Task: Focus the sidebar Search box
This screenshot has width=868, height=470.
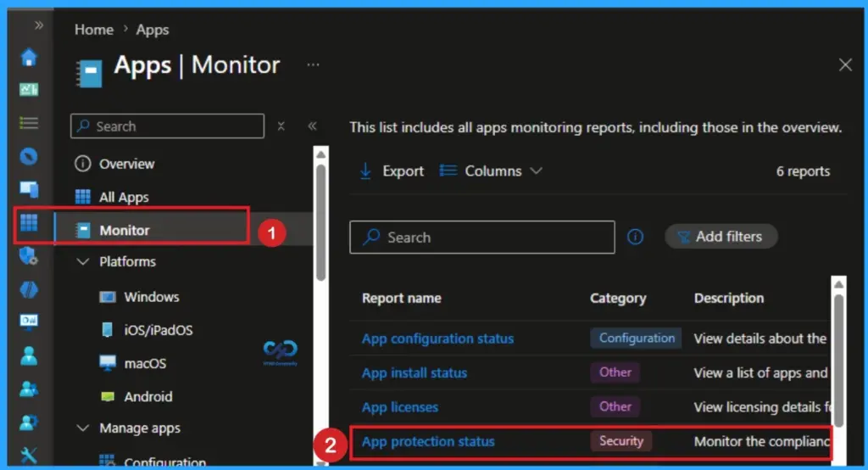Action: coord(167,126)
